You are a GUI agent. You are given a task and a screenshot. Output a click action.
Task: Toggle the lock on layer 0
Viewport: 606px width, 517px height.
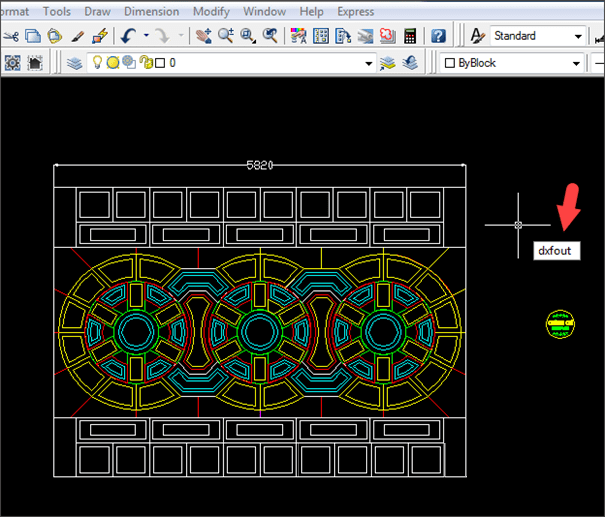(146, 62)
